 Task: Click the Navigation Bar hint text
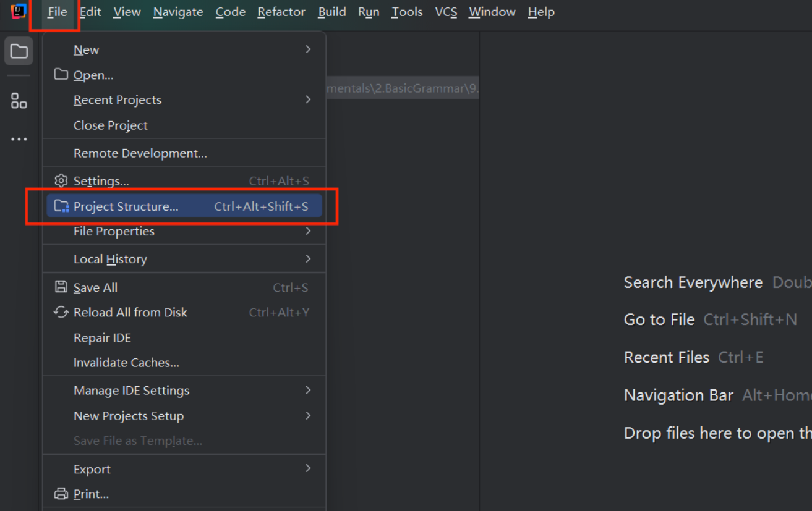click(x=678, y=395)
